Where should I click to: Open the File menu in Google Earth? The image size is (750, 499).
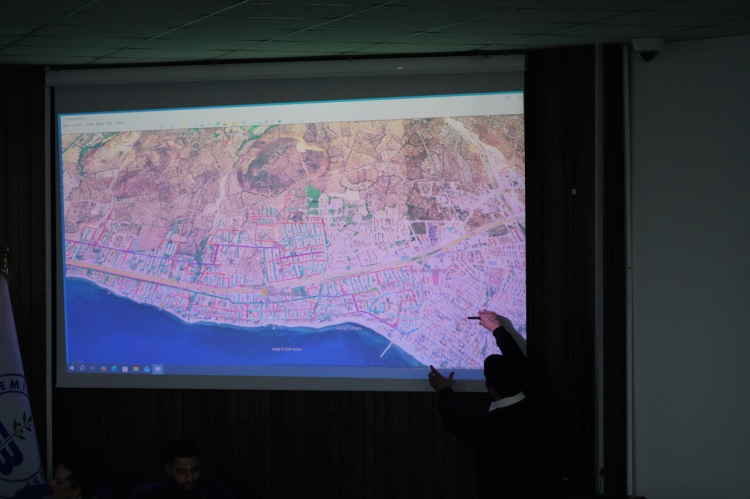pos(67,123)
